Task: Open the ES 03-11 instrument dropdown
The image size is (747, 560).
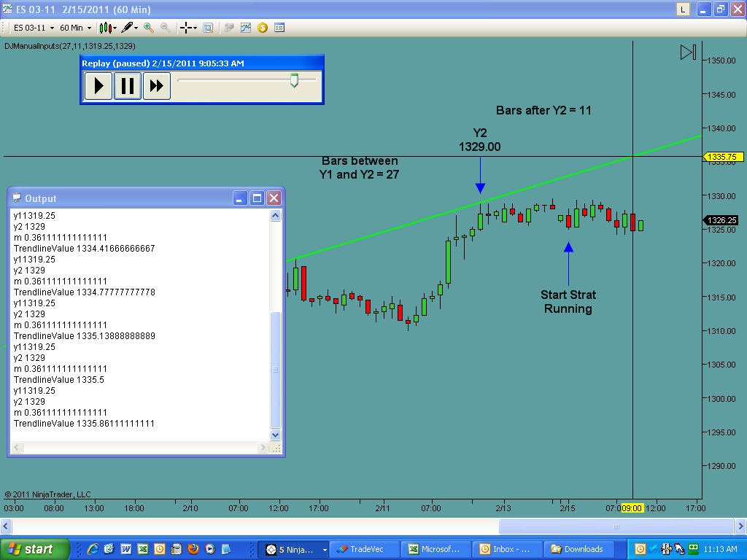Action: [34, 28]
